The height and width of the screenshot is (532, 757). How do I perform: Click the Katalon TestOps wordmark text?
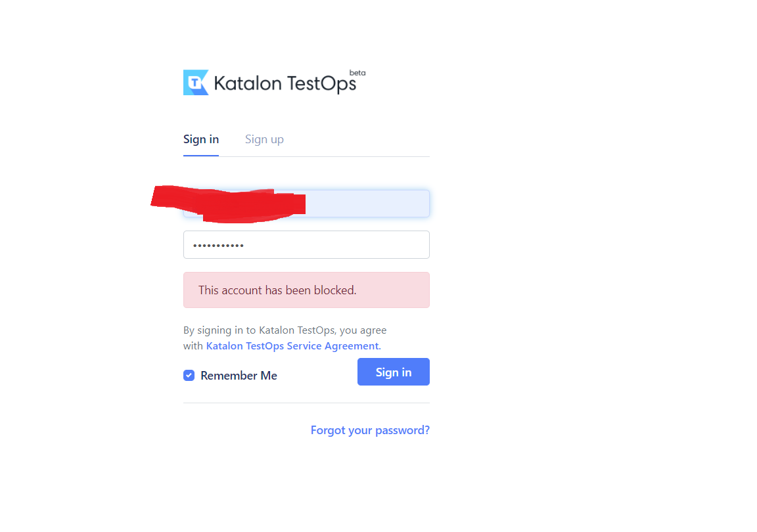click(285, 83)
